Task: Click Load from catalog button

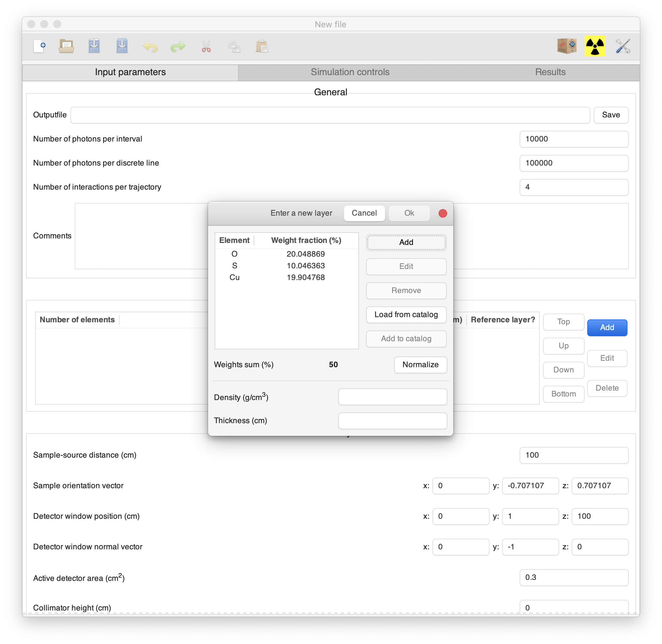Action: point(405,315)
